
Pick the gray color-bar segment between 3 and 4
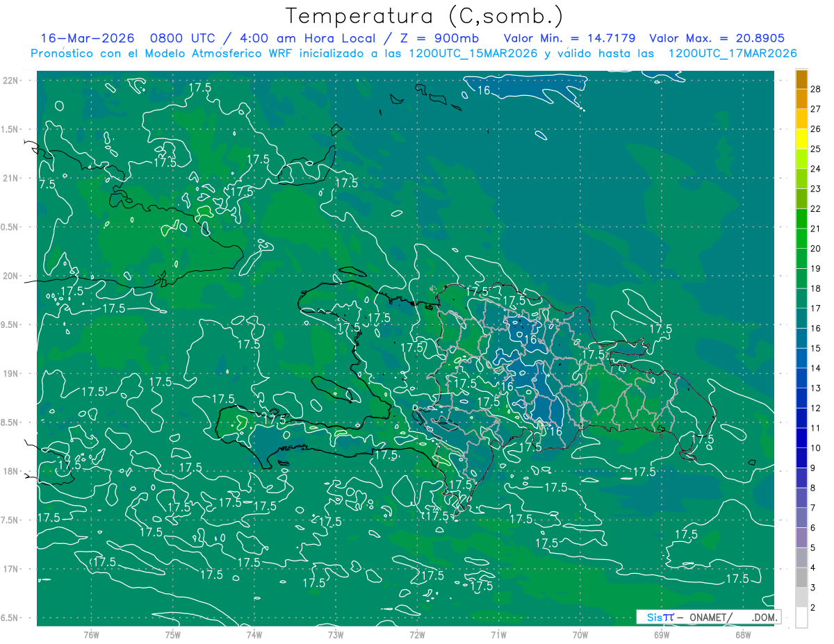pyautogui.click(x=801, y=577)
